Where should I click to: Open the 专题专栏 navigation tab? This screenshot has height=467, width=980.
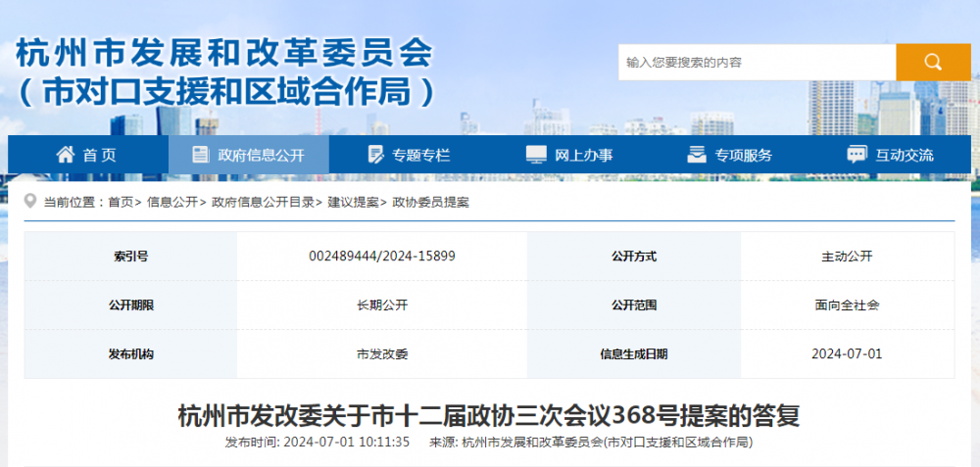[410, 155]
